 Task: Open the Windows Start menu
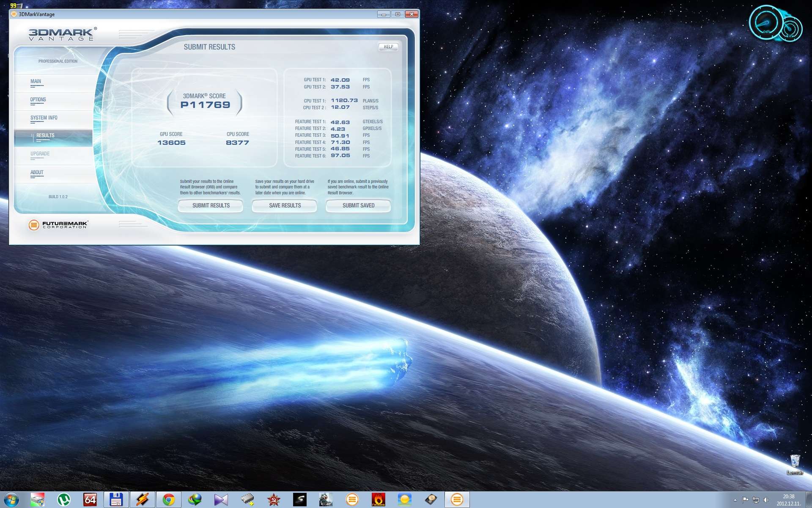pyautogui.click(x=11, y=500)
